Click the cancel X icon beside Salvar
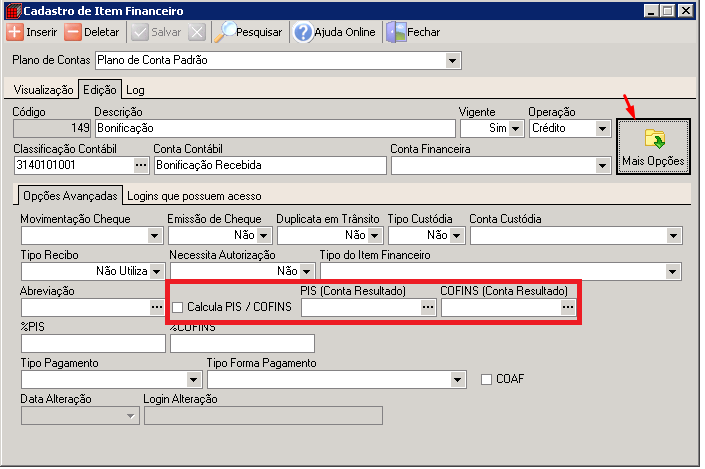Viewport: 705px width, 469px height. point(197,32)
